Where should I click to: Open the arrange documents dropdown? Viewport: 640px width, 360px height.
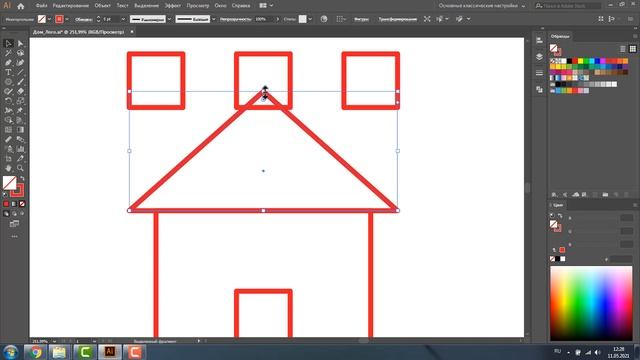(x=266, y=6)
